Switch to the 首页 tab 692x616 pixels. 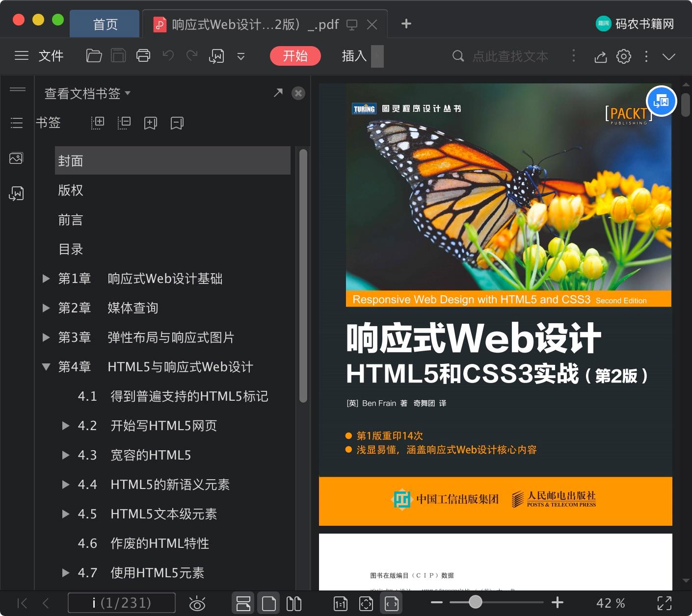coord(105,25)
